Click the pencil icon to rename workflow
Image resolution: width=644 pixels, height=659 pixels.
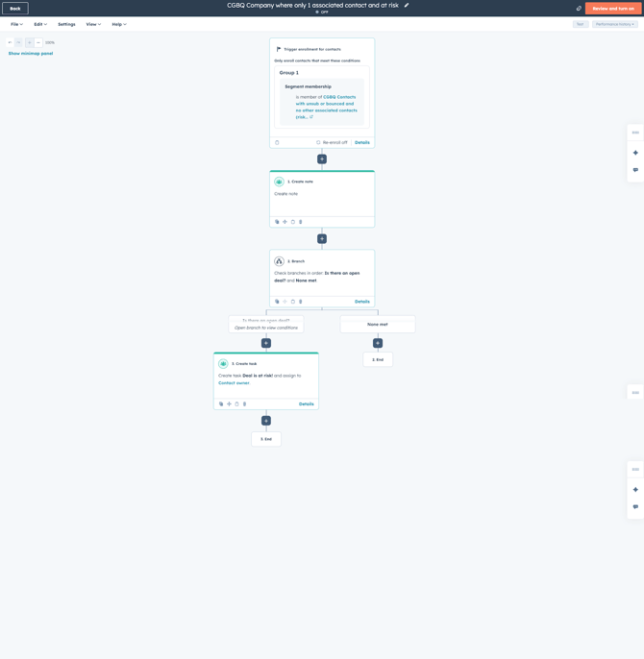(x=407, y=5)
